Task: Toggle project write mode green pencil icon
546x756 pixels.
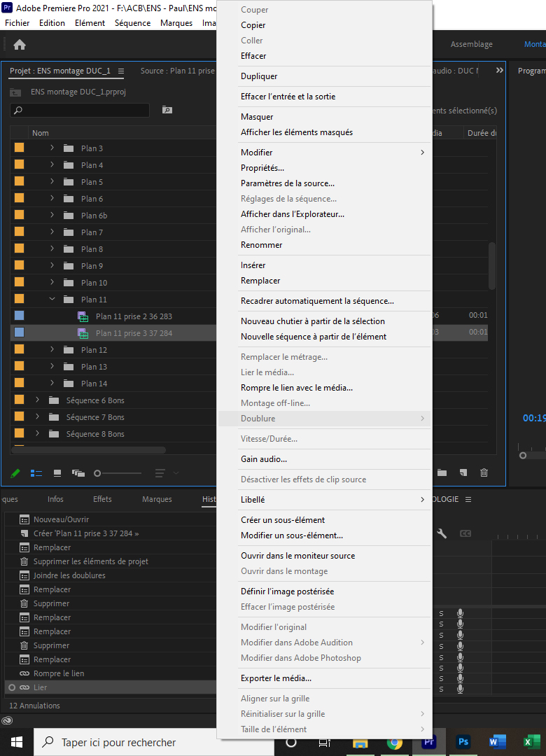Action: tap(15, 473)
